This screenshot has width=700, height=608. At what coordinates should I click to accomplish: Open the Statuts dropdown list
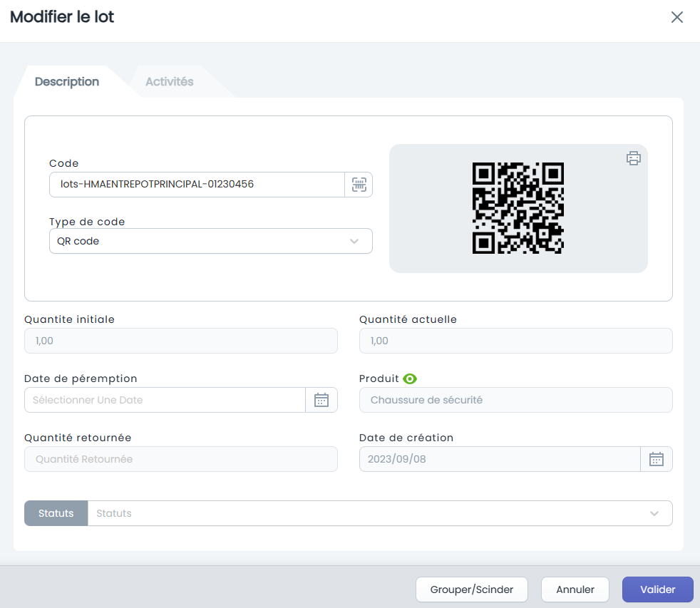click(x=380, y=513)
